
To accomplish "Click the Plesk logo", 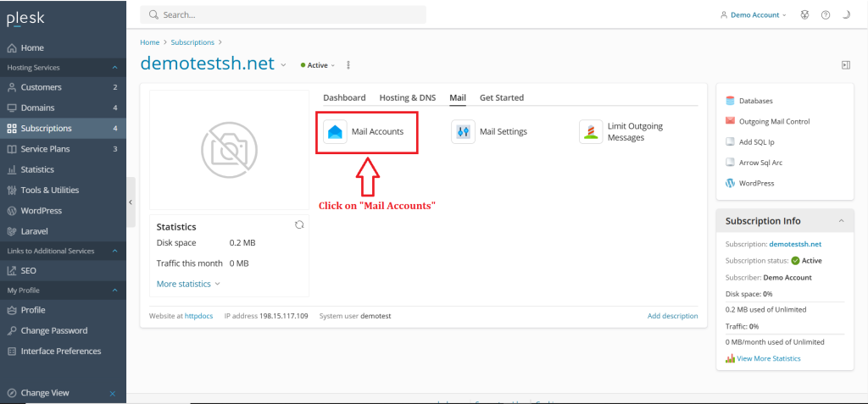I will [x=25, y=19].
